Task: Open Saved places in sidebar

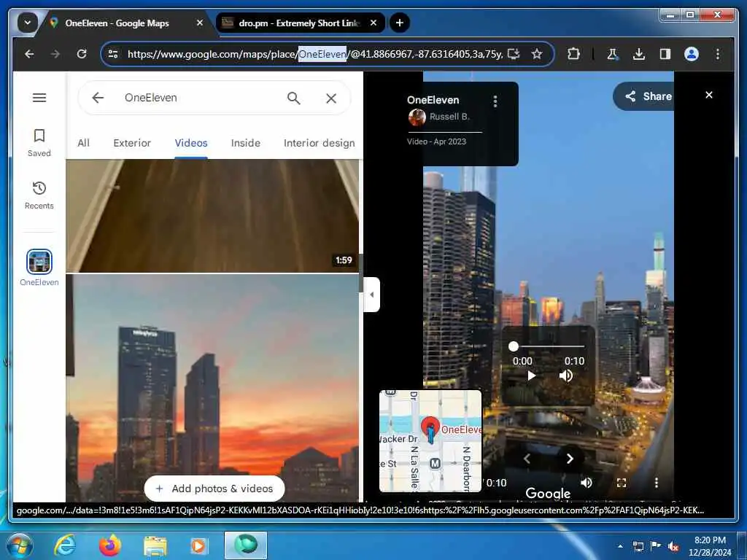Action: pos(39,142)
